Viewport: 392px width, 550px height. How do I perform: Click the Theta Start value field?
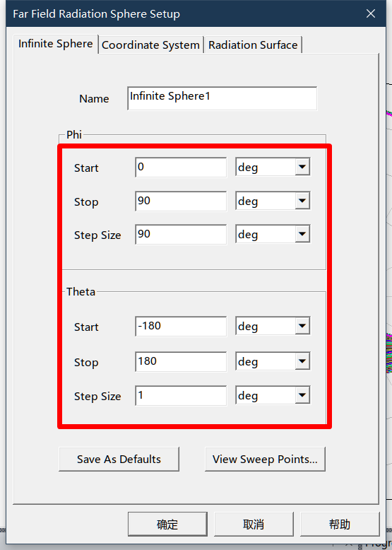pyautogui.click(x=181, y=327)
